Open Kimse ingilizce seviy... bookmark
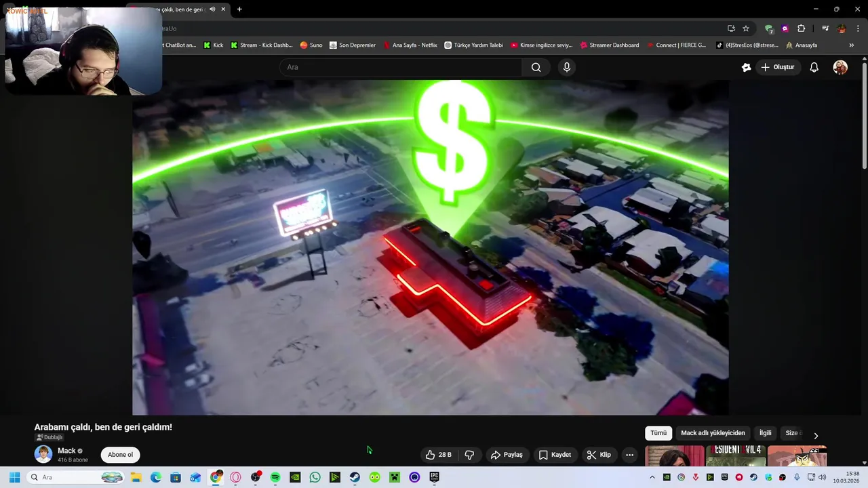This screenshot has width=868, height=488. pyautogui.click(x=542, y=45)
